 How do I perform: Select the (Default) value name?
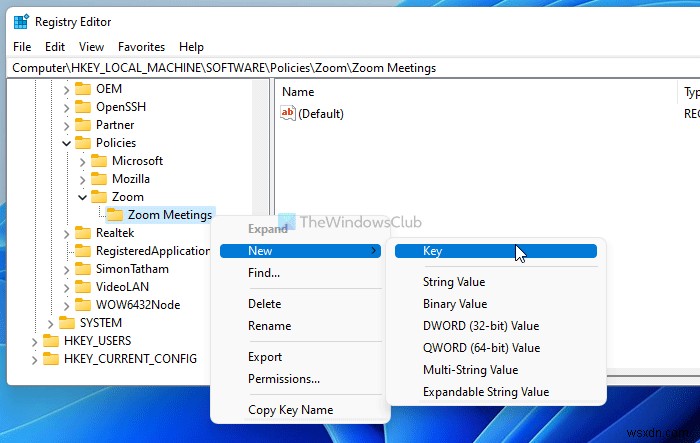click(x=321, y=114)
